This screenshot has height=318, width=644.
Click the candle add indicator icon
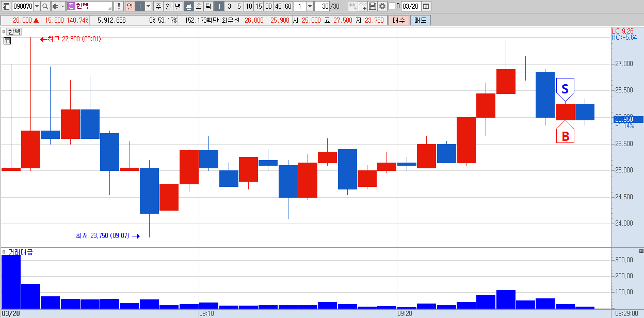point(352,6)
